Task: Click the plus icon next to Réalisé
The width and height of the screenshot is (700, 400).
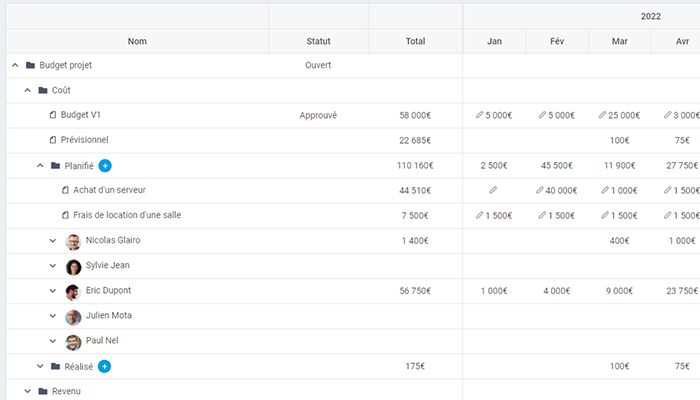Action: click(105, 366)
